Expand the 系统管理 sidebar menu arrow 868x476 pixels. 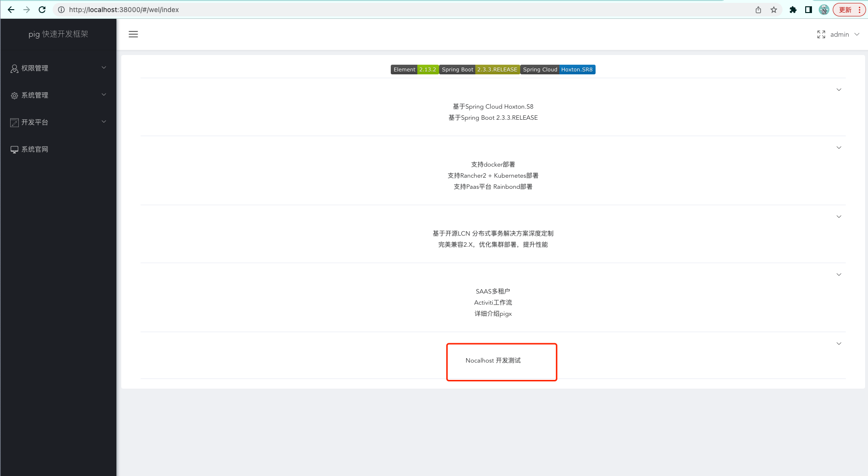[x=104, y=95]
